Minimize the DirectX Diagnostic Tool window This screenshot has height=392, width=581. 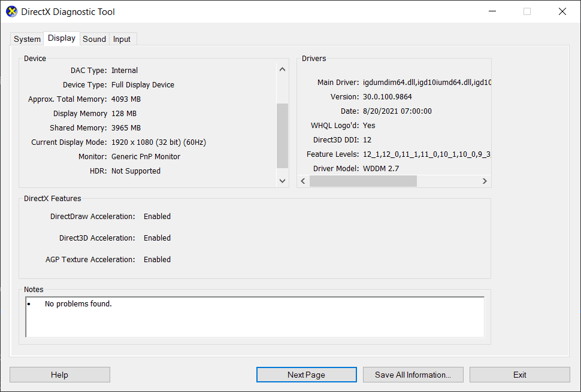point(492,11)
